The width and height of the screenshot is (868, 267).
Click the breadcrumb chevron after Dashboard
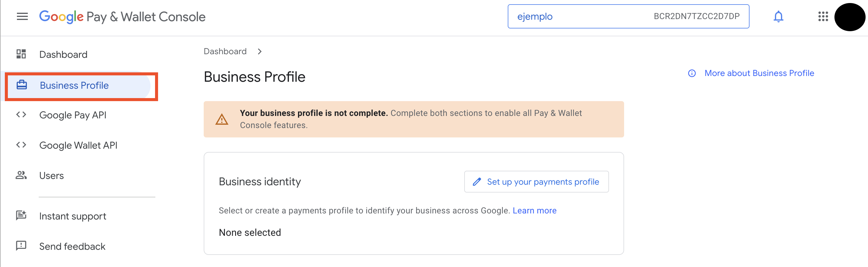pyautogui.click(x=259, y=52)
